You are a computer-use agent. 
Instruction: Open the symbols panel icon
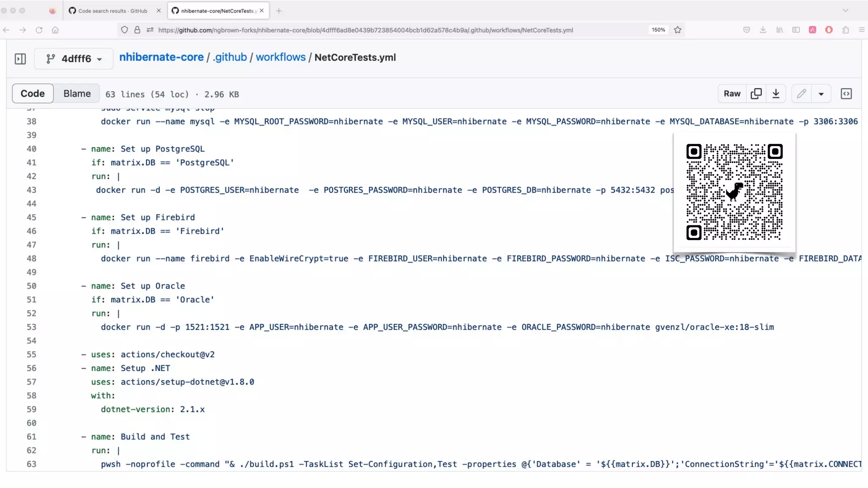846,94
